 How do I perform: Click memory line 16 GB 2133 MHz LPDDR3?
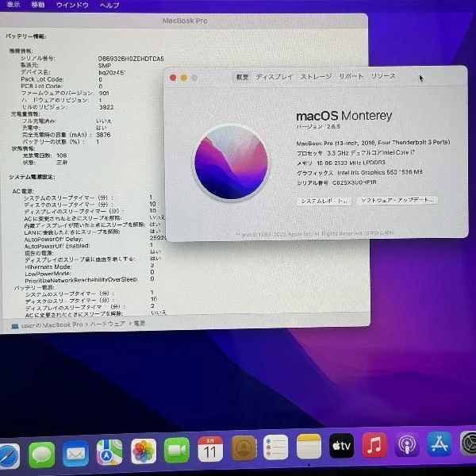pyautogui.click(x=341, y=163)
